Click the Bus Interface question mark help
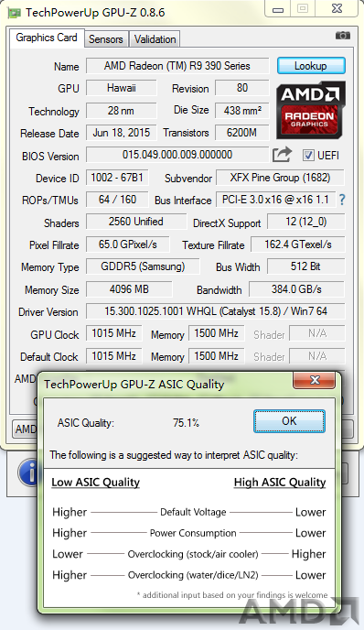The height and width of the screenshot is (630, 364). click(x=341, y=200)
